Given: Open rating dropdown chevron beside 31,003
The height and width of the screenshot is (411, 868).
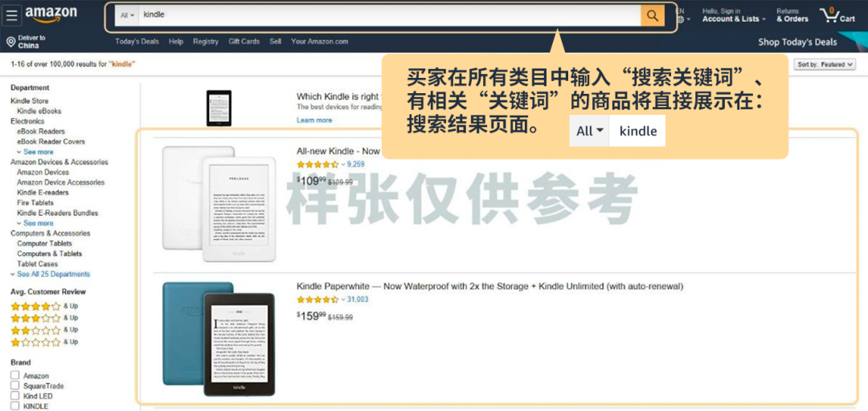Looking at the screenshot, I should (x=342, y=299).
